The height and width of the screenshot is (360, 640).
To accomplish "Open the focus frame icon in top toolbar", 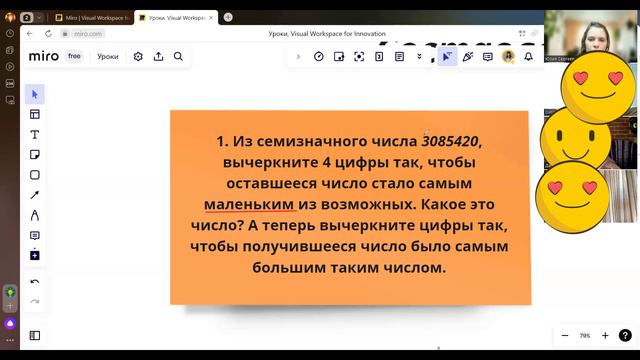I will tap(359, 57).
